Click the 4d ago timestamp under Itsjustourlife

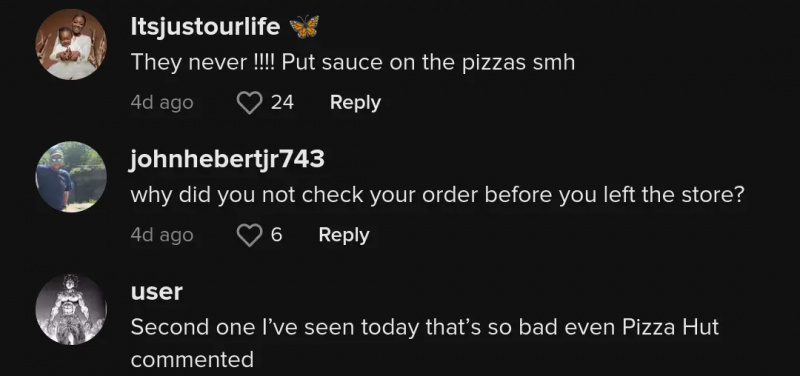pyautogui.click(x=162, y=103)
